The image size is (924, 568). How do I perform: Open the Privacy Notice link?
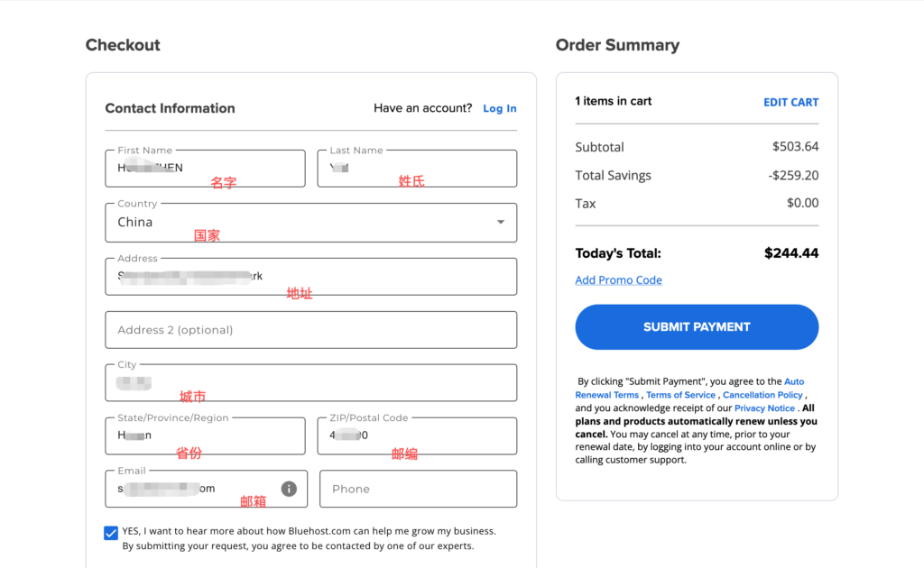[x=764, y=408]
